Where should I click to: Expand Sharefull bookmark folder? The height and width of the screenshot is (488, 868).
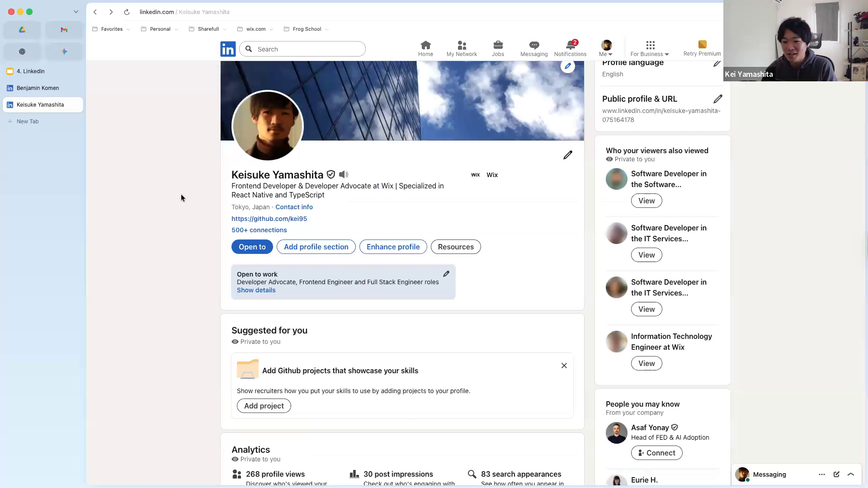point(208,29)
